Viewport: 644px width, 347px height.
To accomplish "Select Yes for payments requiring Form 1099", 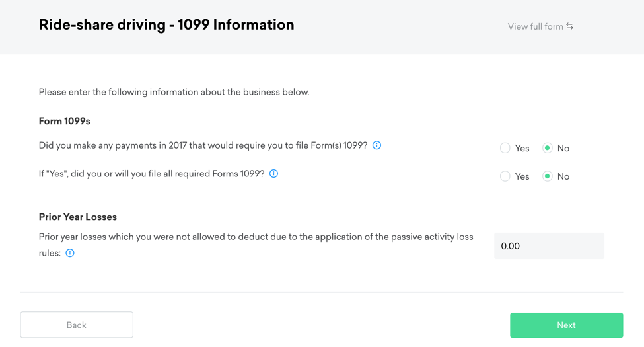I will tap(505, 148).
